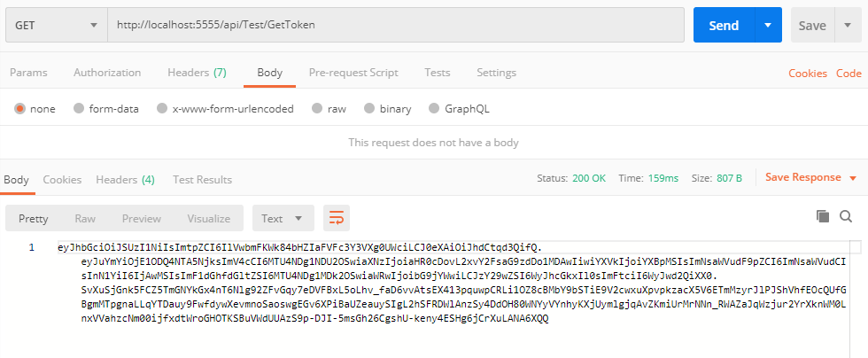Expand the Send button dropdown arrow
This screenshot has width=868, height=358.
click(768, 26)
